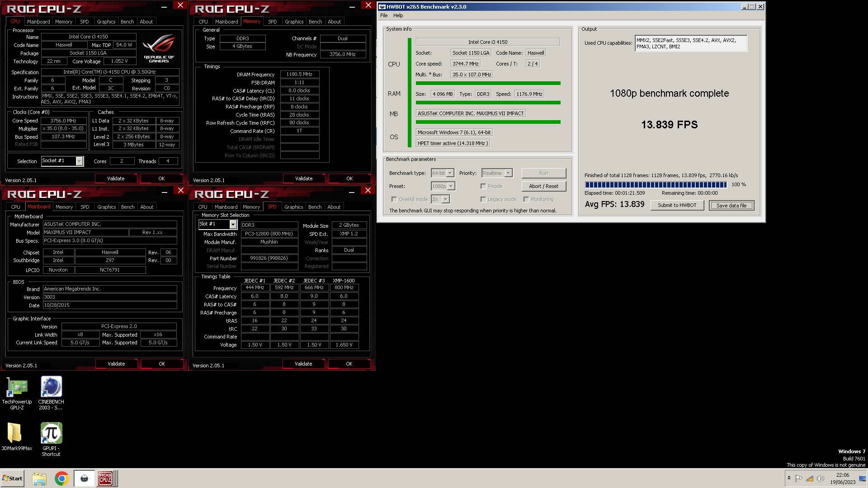Click Validate in the CPU-Z Mainboard window
Viewport: 868px width, 488px height.
tap(116, 364)
